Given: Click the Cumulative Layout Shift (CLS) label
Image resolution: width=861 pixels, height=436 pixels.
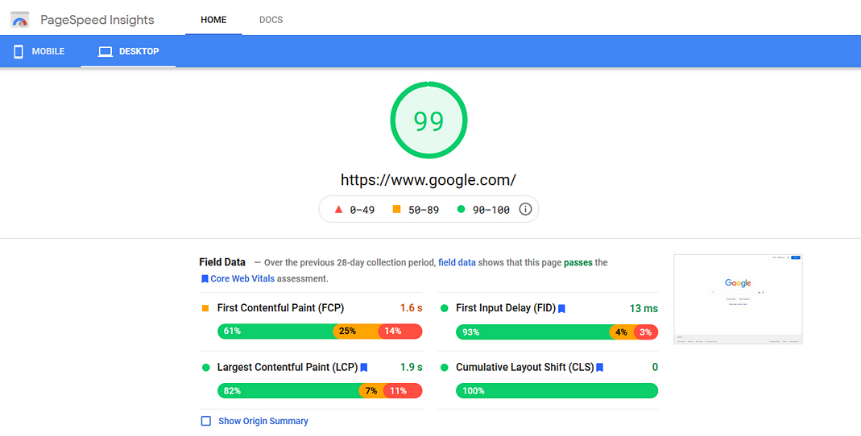Looking at the screenshot, I should coord(525,367).
